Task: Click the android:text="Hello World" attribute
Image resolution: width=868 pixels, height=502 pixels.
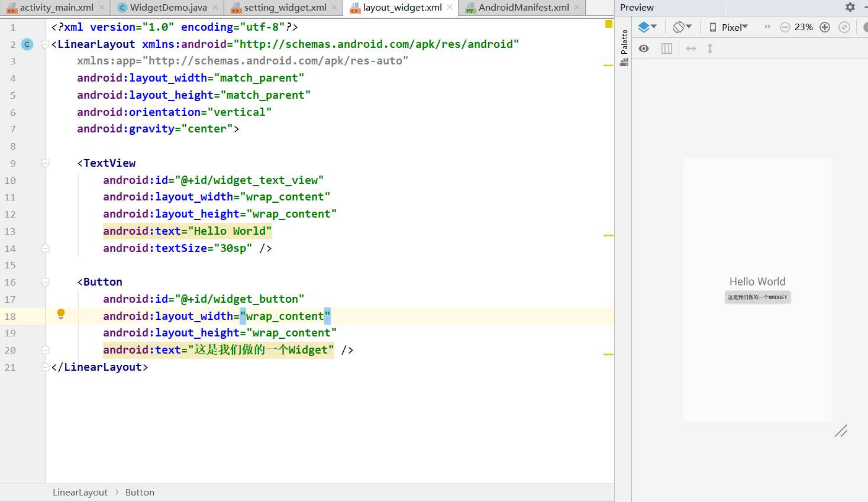Action: pos(187,231)
